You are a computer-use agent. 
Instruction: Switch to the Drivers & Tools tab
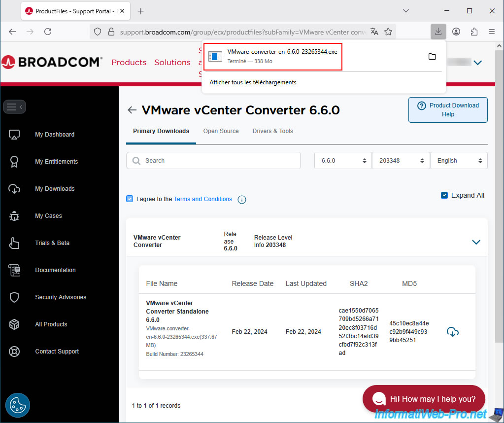272,131
